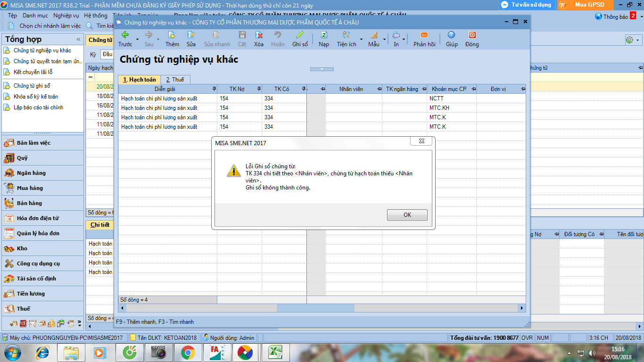This screenshot has height=362, width=644.
Task: Open the Tiền lương module
Action: [42, 294]
